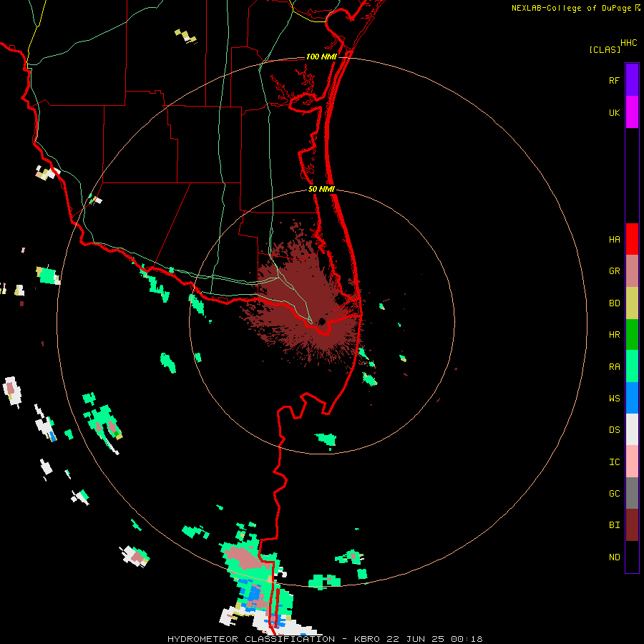Click the "GR" legend label

[614, 271]
